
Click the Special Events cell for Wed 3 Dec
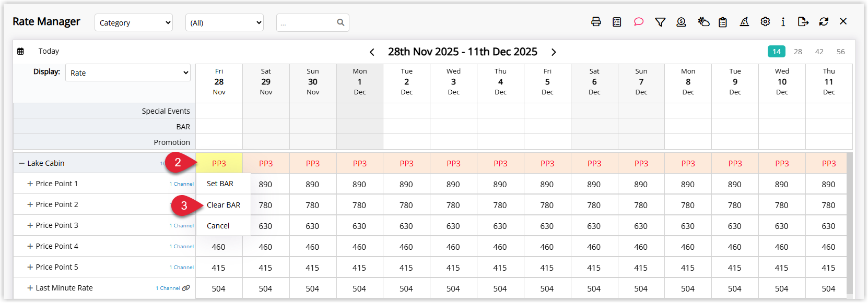click(453, 111)
